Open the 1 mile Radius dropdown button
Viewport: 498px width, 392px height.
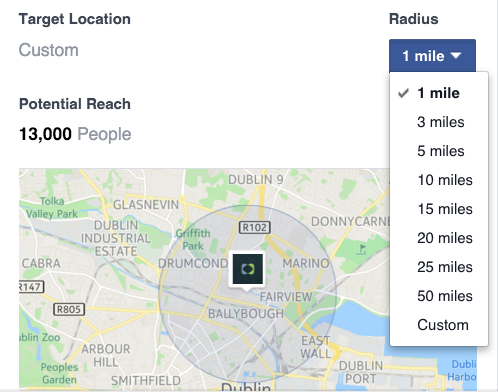[x=432, y=56]
